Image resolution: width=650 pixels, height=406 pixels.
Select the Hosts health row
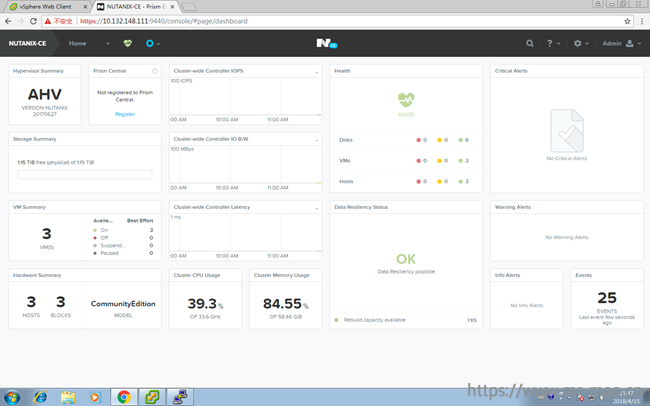(406, 181)
